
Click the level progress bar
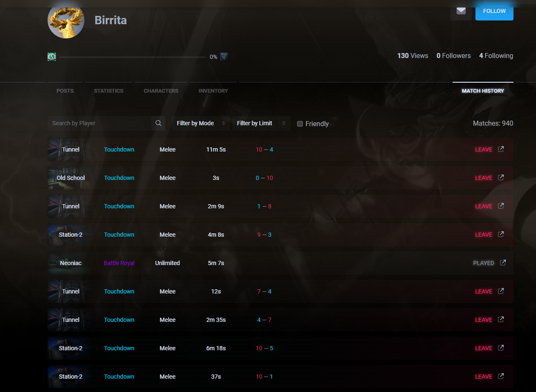[132, 57]
